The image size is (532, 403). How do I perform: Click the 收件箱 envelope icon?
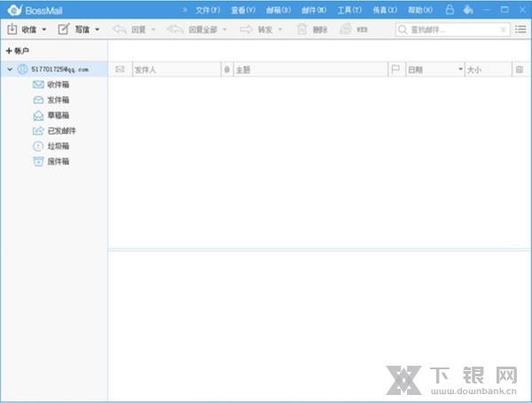(x=38, y=84)
